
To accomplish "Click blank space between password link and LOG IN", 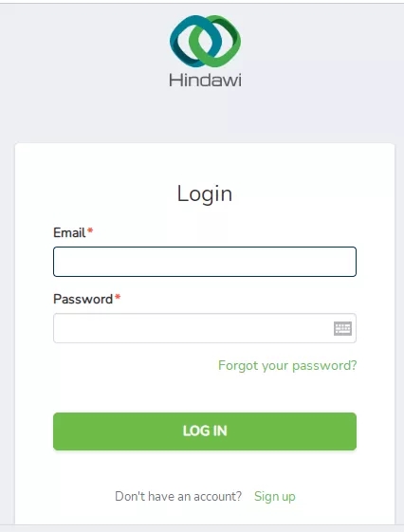I will point(205,393).
